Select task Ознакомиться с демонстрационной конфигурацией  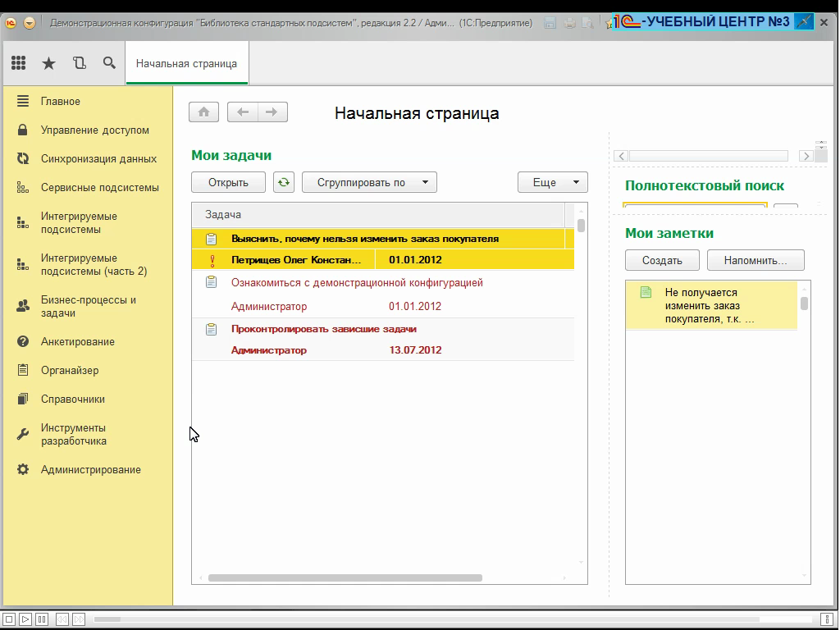click(357, 282)
